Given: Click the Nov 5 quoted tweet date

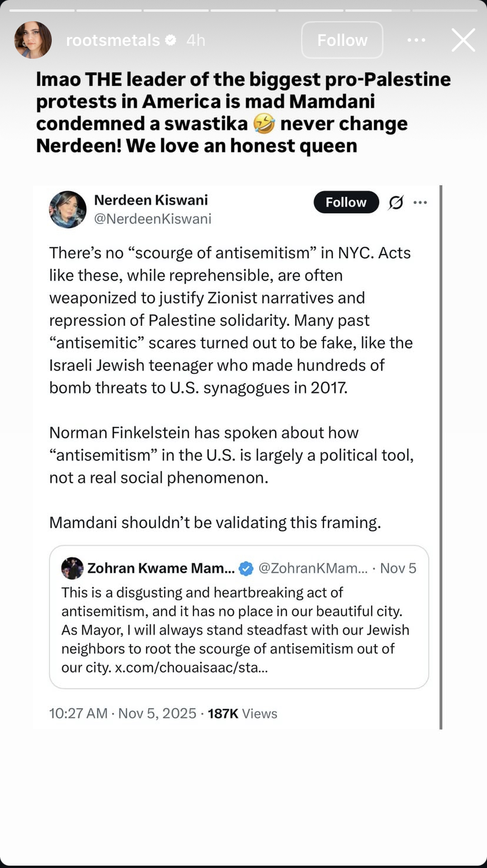Looking at the screenshot, I should (x=398, y=568).
